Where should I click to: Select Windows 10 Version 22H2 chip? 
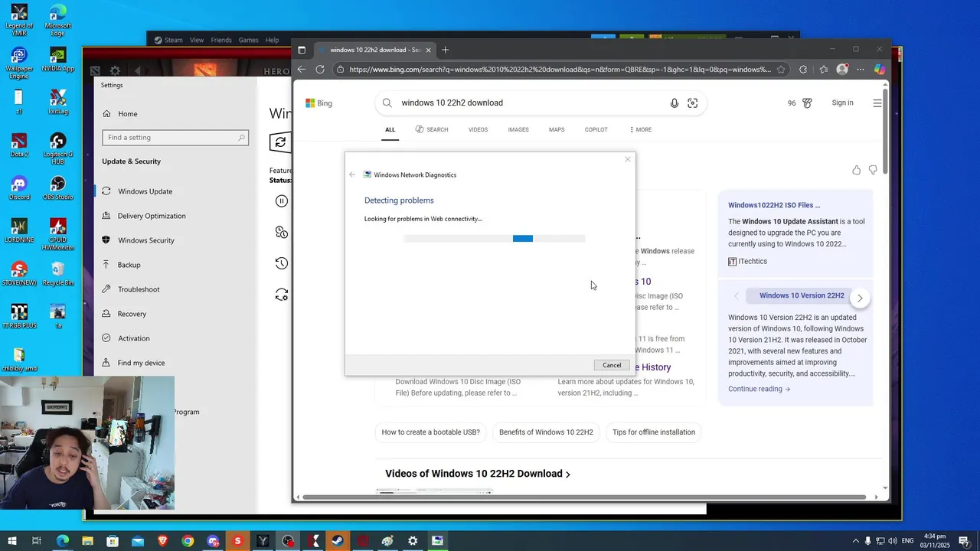(802, 295)
